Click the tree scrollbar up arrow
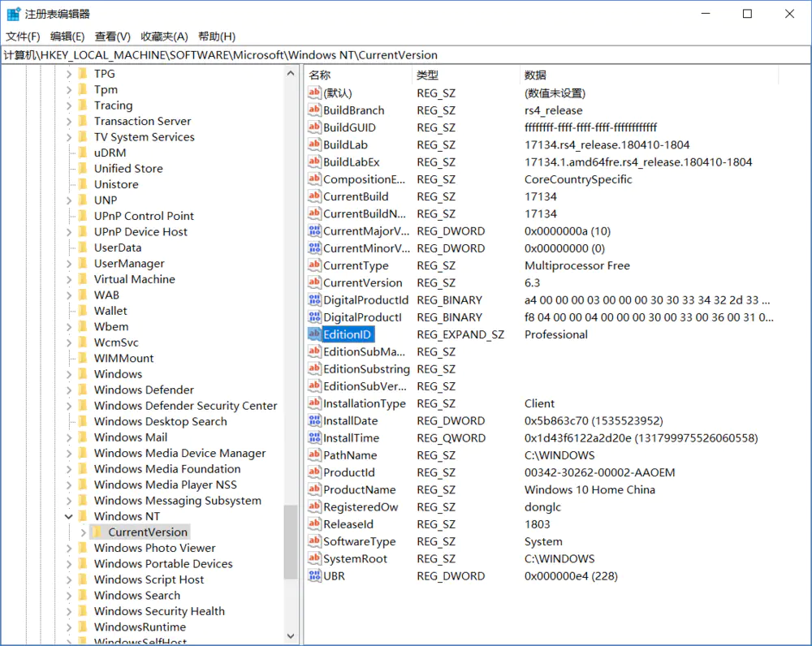The width and height of the screenshot is (812, 646). (291, 74)
